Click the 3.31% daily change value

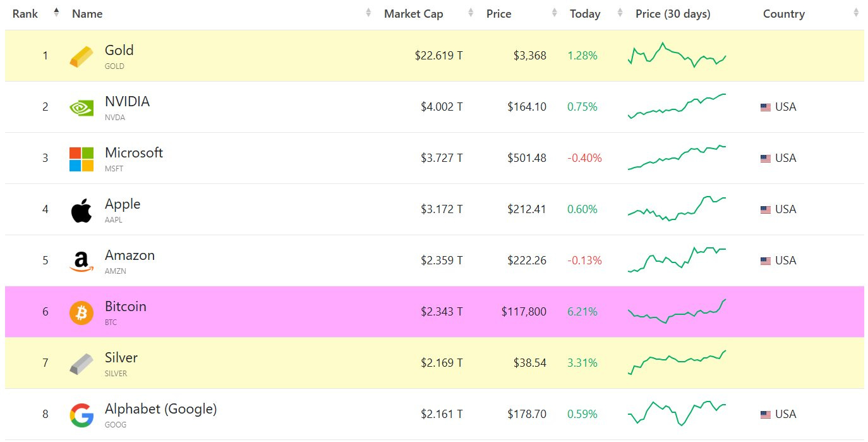582,363
